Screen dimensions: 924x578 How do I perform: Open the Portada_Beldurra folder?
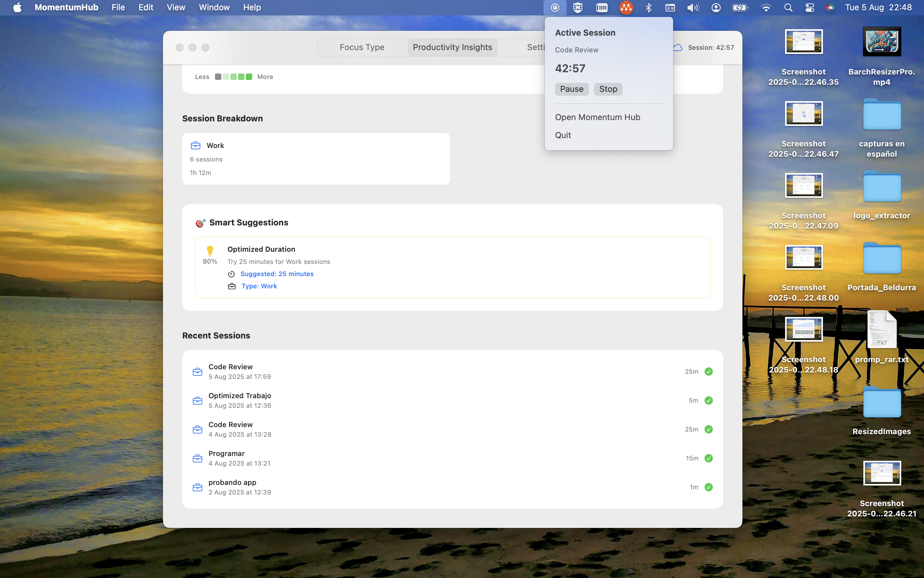[882, 259]
